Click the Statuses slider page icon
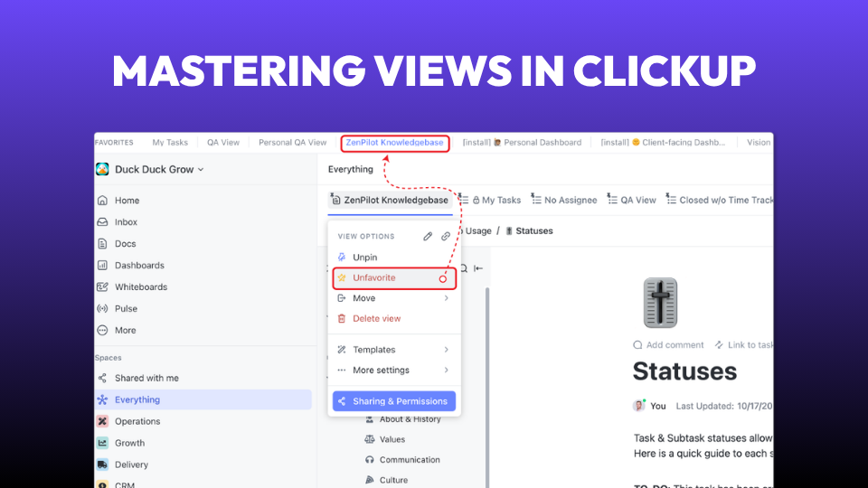 pyautogui.click(x=660, y=303)
